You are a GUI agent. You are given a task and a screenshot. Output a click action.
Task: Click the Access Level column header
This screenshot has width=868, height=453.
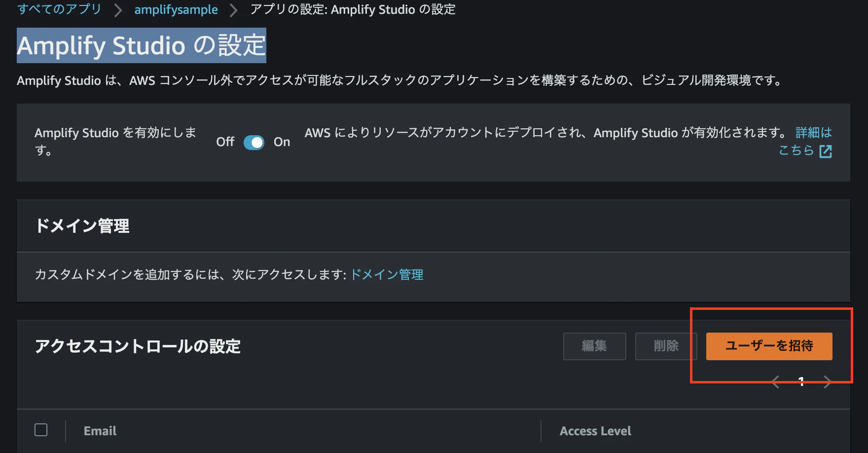[595, 430]
